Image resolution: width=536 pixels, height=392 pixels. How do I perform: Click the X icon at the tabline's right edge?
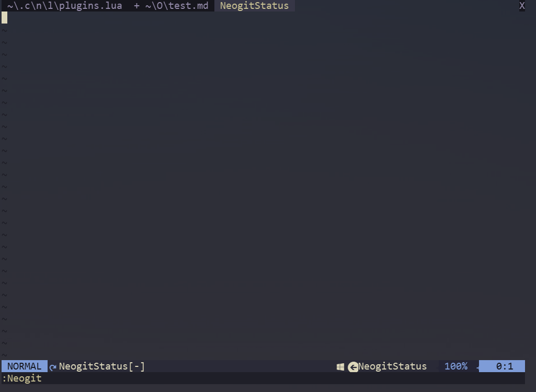click(x=521, y=6)
